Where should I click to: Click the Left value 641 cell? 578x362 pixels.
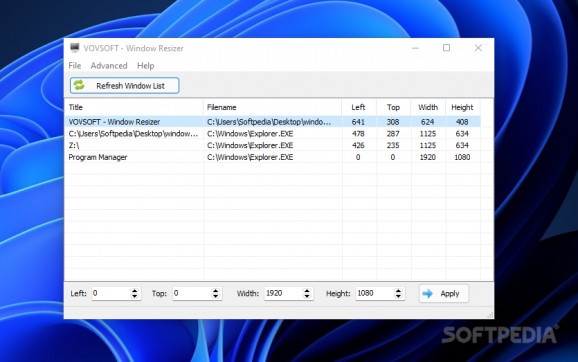point(358,122)
